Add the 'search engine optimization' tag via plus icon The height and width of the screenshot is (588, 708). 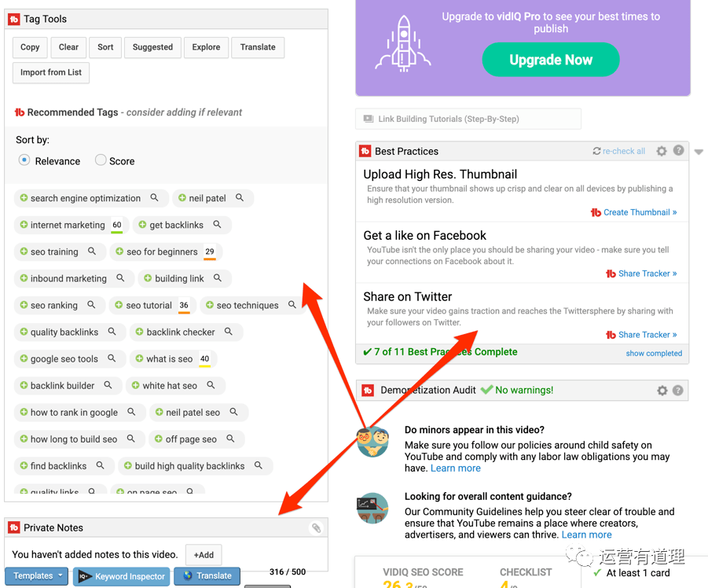point(24,198)
